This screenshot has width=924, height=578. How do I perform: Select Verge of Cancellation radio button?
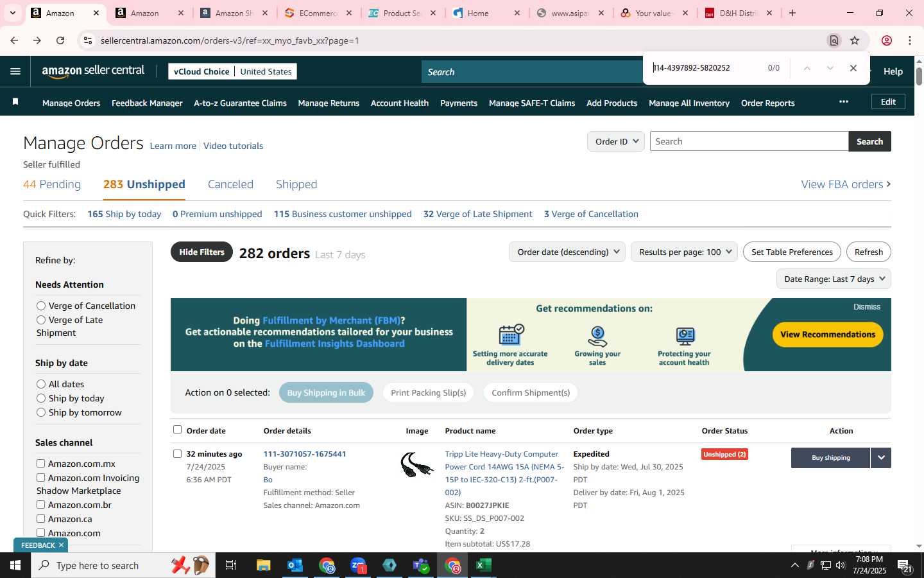[x=41, y=306]
